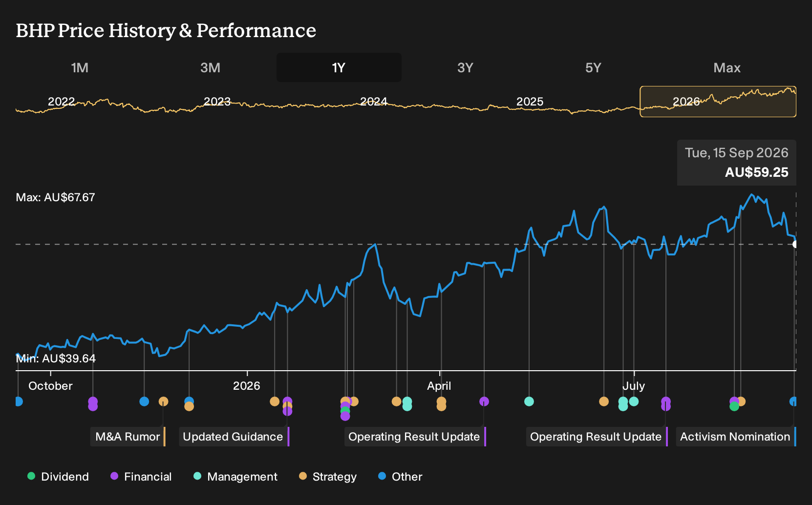This screenshot has height=505, width=812.
Task: Click the 2026 x-axis label below chart
Action: 247,386
